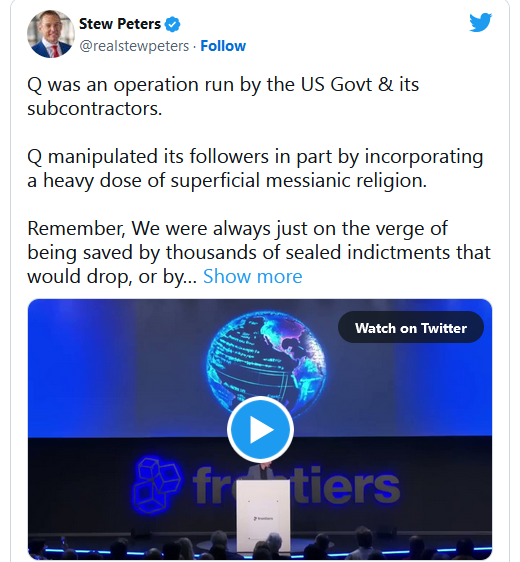Click the Follow link

223,46
